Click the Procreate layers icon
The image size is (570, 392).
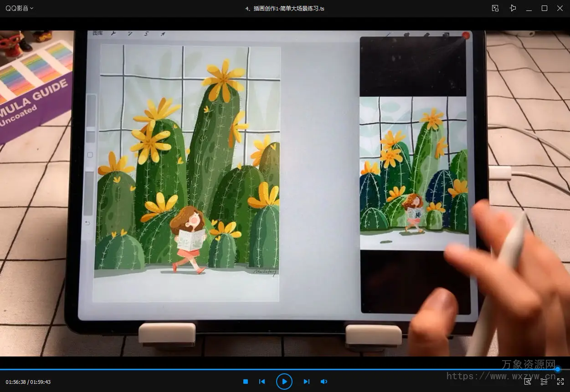point(446,35)
